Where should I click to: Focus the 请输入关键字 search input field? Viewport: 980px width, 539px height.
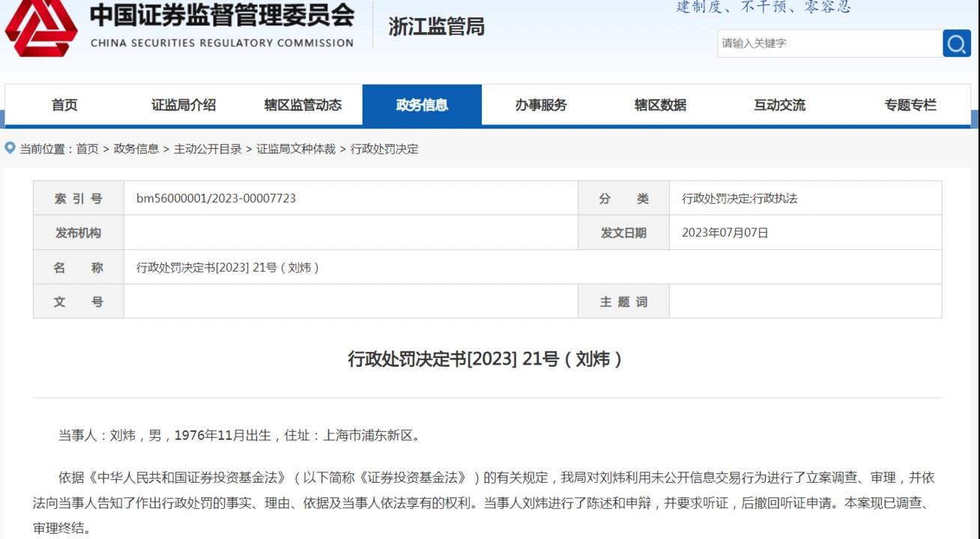829,43
